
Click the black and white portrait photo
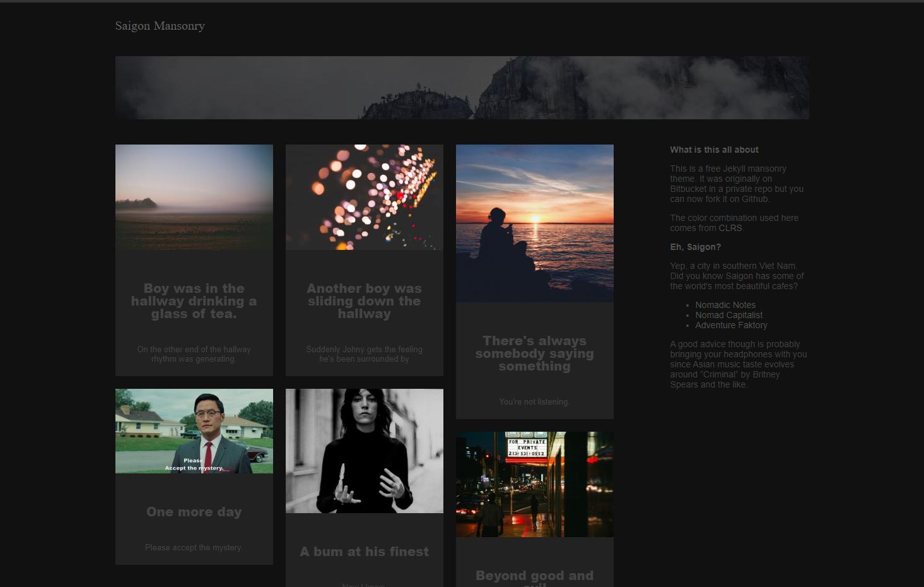tap(364, 451)
